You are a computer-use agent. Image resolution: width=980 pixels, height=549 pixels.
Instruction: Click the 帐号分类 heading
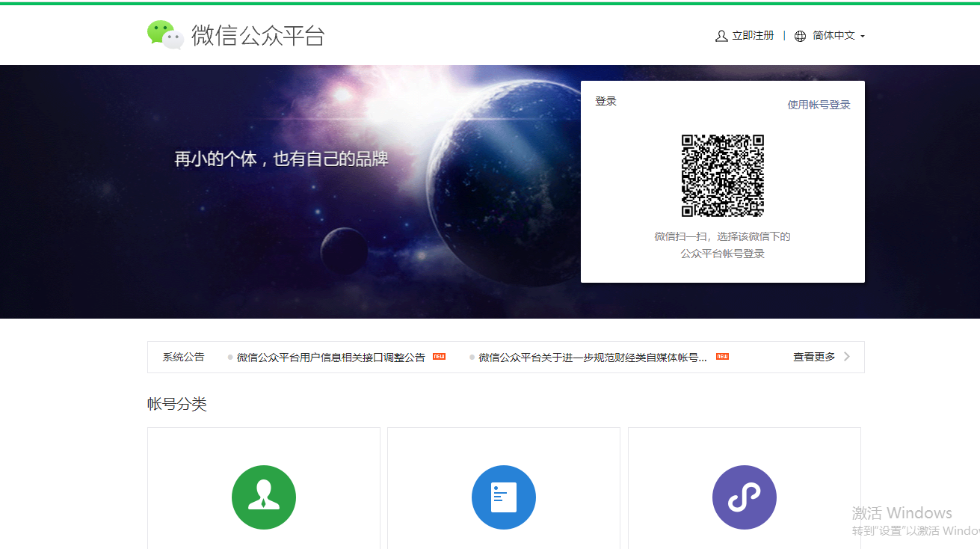click(177, 405)
